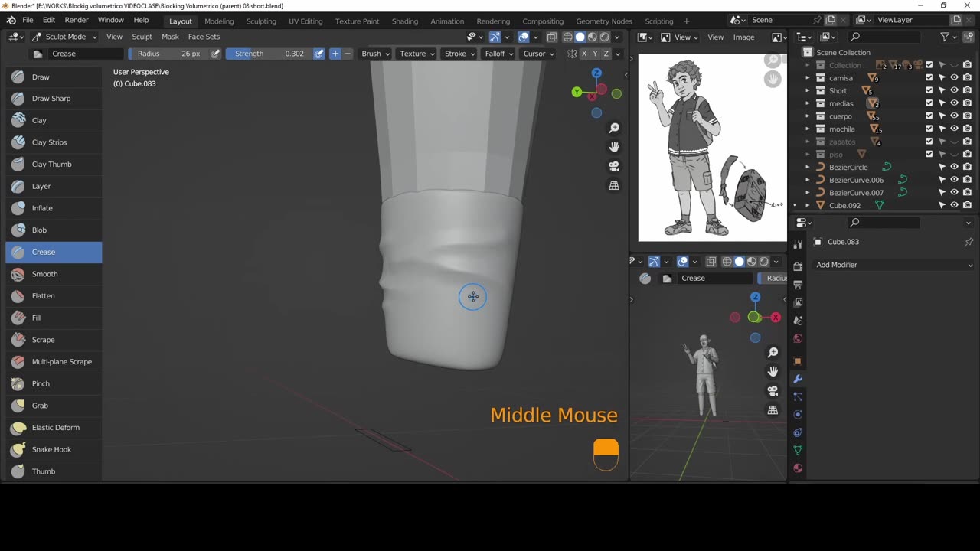Open the Render menu
980x551 pixels.
pos(77,20)
